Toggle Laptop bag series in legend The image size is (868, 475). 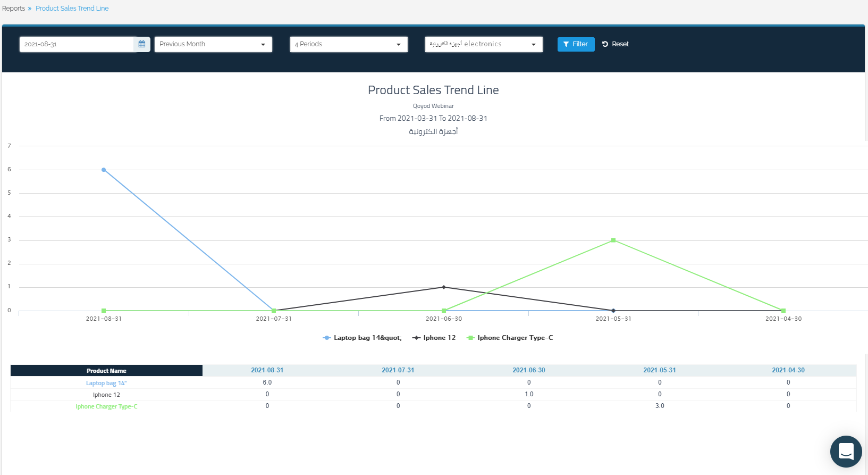click(367, 338)
